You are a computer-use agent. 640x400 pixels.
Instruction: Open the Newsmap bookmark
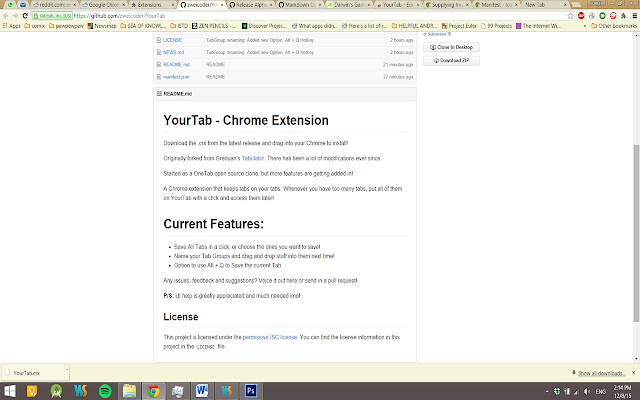[x=102, y=26]
